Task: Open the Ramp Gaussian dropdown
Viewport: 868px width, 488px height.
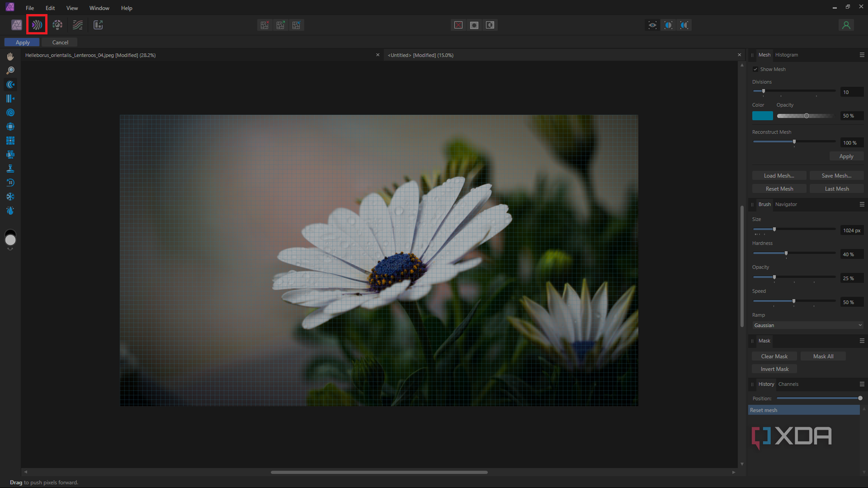Action: (808, 326)
